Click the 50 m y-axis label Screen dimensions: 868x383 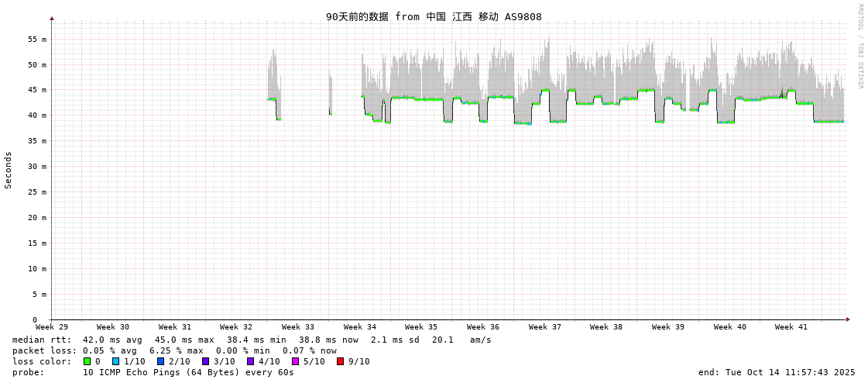pos(38,65)
